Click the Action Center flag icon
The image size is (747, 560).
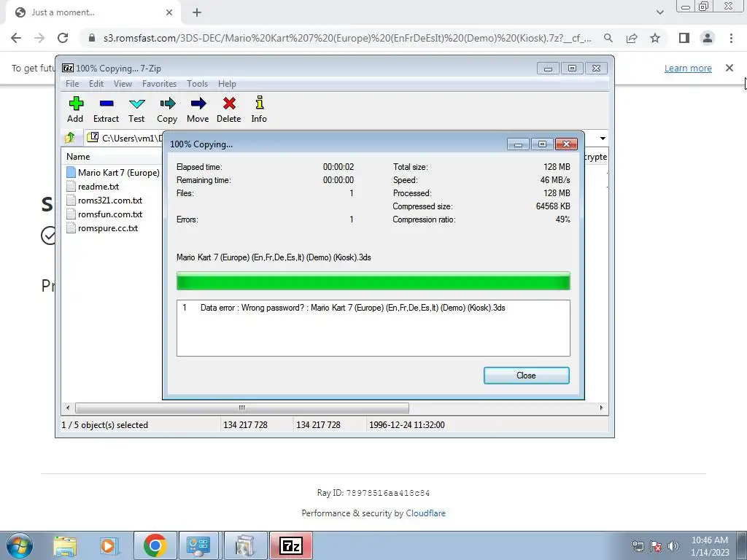click(656, 546)
